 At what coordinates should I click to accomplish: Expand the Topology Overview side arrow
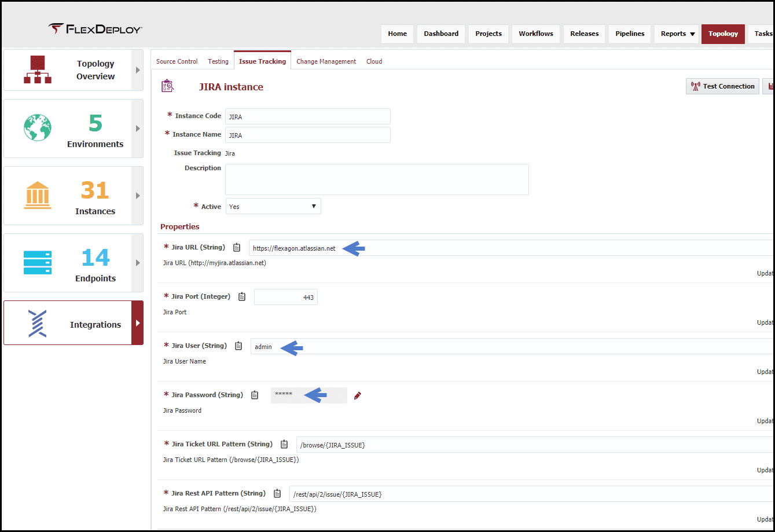pyautogui.click(x=138, y=70)
